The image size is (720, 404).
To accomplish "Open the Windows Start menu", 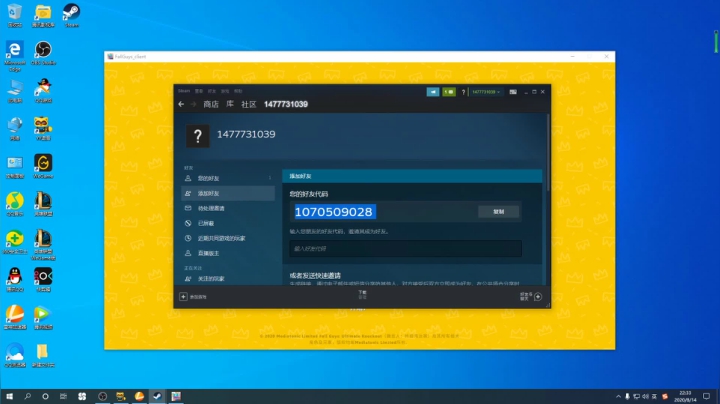I will [9, 396].
